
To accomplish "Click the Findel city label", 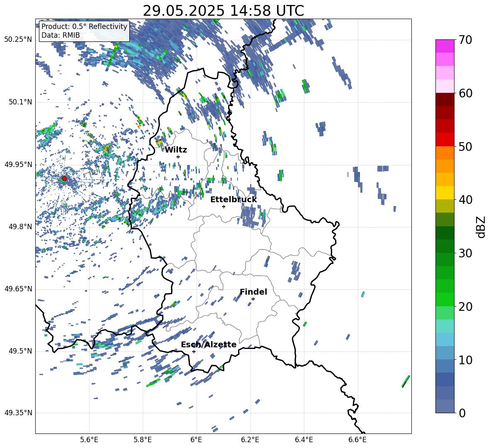I will point(253,292).
